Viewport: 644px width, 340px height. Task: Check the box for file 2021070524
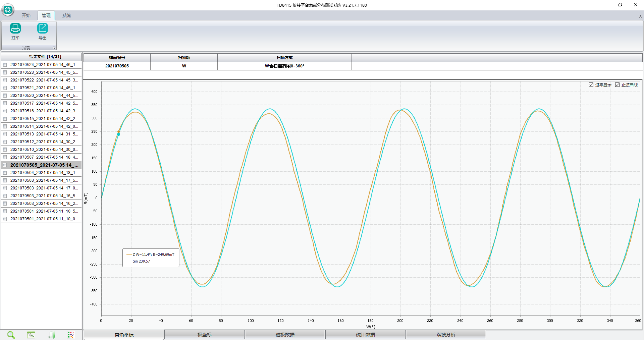click(5, 65)
